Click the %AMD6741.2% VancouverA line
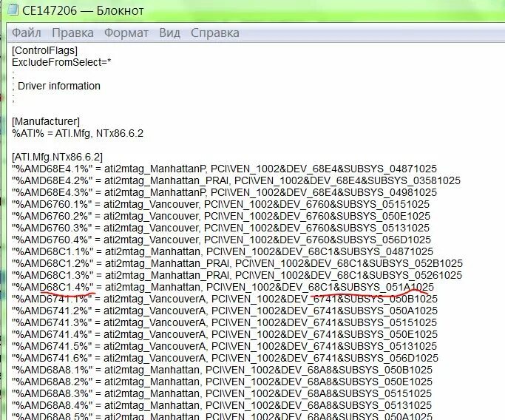The image size is (505, 420). click(225, 311)
